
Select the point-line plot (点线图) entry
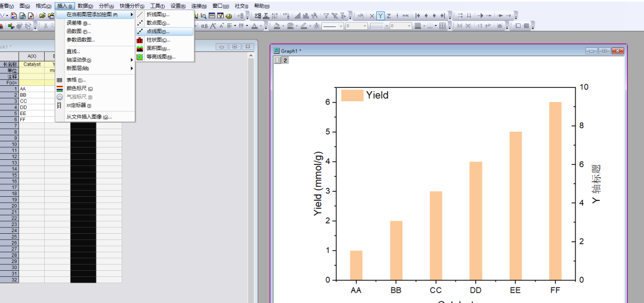pos(158,31)
